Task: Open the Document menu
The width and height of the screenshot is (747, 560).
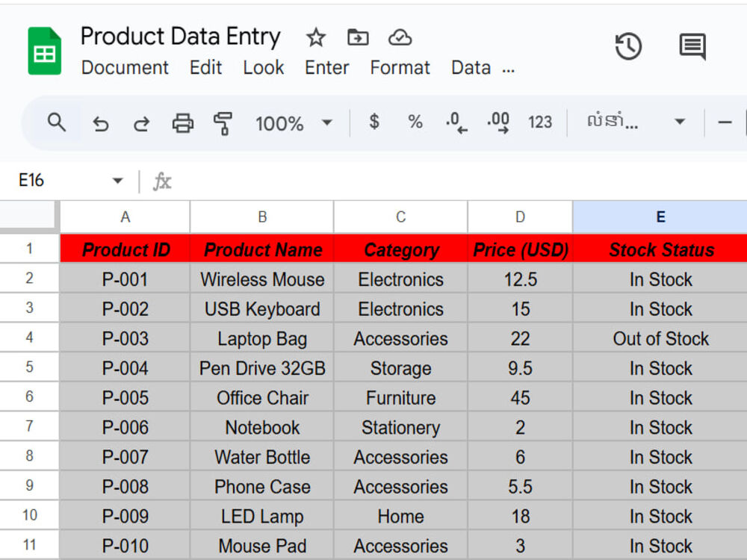Action: [125, 68]
